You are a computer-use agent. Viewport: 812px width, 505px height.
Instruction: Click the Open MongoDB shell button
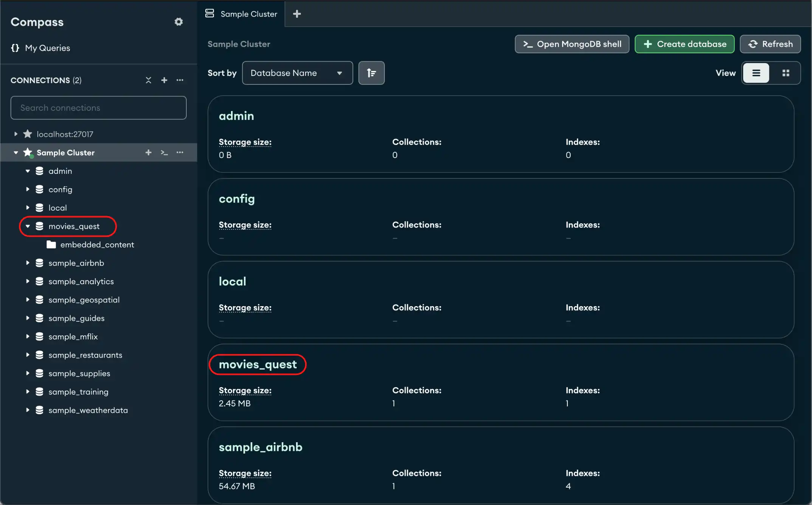point(572,43)
